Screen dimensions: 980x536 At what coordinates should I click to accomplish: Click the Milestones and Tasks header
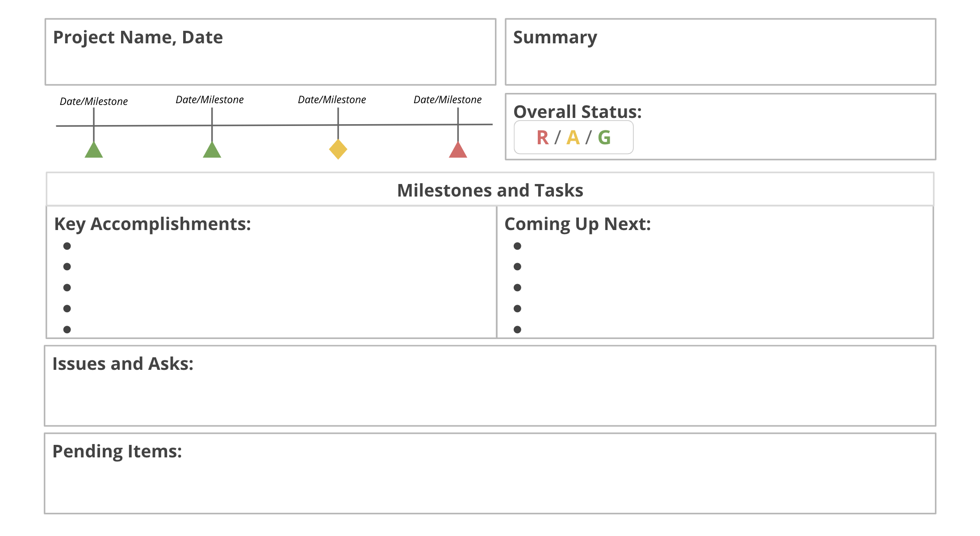pos(490,190)
